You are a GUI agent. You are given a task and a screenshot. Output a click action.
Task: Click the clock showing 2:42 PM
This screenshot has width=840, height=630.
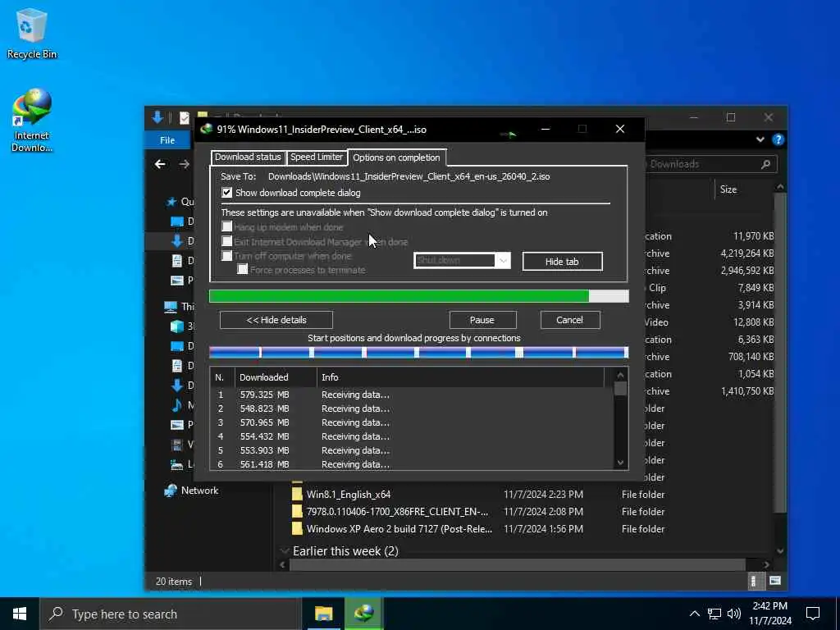coord(769,606)
